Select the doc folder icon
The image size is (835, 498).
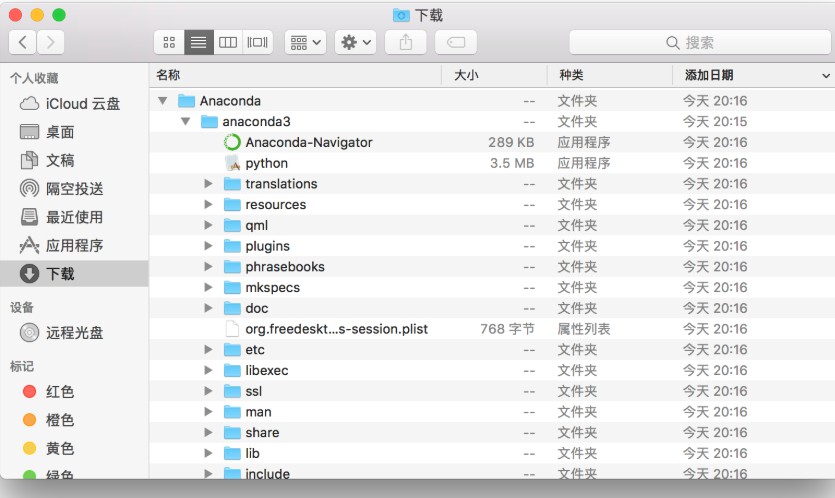point(232,308)
